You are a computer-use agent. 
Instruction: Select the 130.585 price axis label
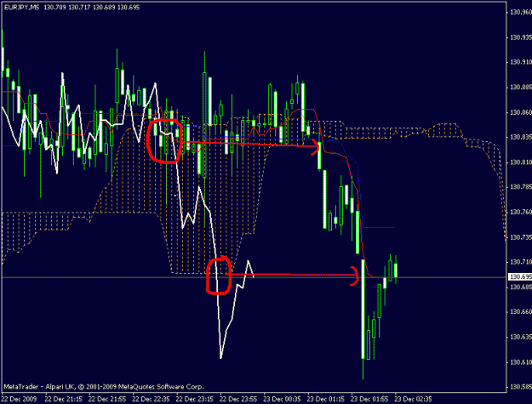click(521, 387)
